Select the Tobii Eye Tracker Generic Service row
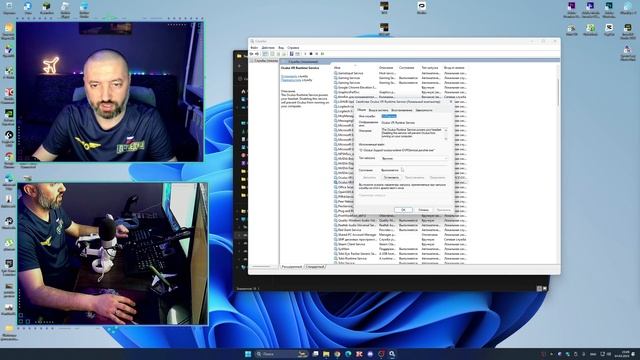 (400, 254)
